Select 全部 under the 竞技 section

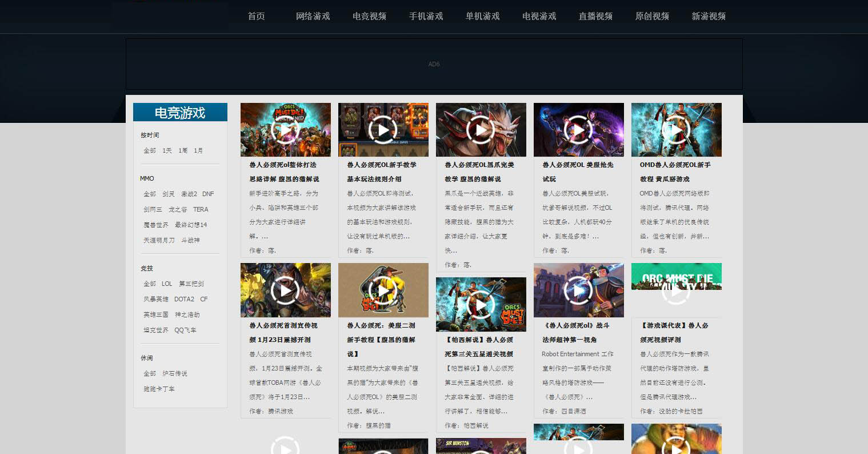tap(150, 284)
